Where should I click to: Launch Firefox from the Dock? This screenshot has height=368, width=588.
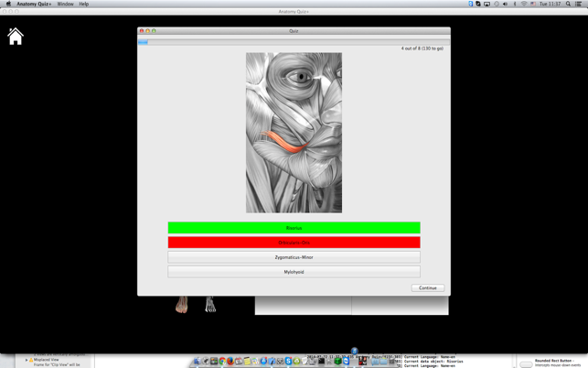[230, 361]
